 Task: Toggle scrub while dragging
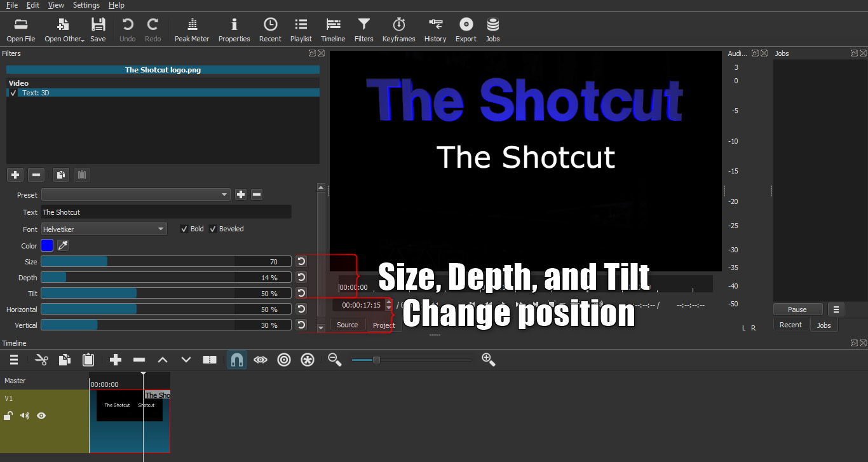pos(261,360)
